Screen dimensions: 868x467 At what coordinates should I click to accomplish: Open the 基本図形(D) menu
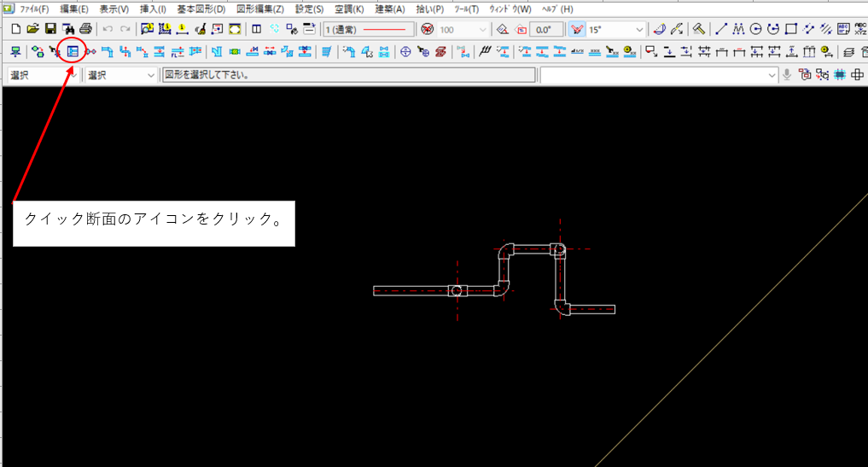tap(201, 9)
